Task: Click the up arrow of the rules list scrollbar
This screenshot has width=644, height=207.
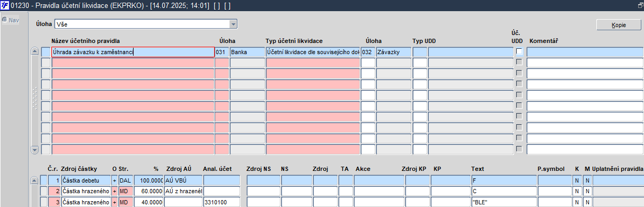Action: click(x=35, y=51)
